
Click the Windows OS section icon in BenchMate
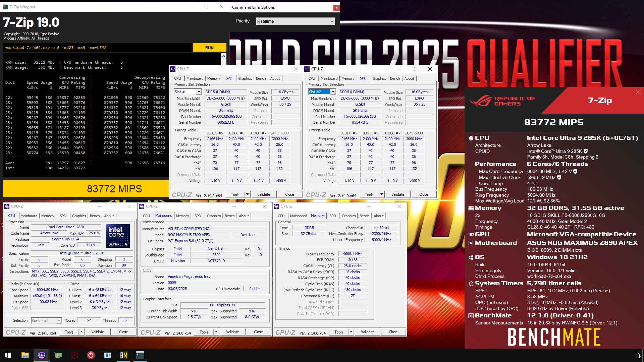coord(471,257)
